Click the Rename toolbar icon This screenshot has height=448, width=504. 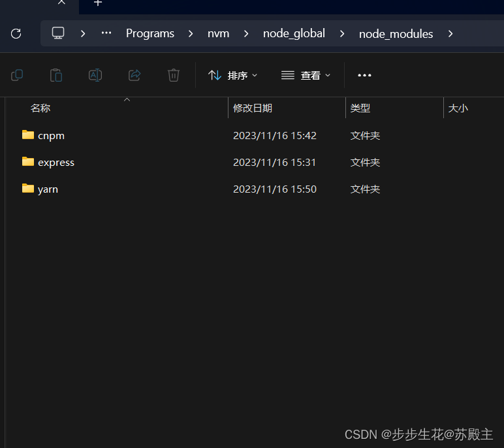95,75
